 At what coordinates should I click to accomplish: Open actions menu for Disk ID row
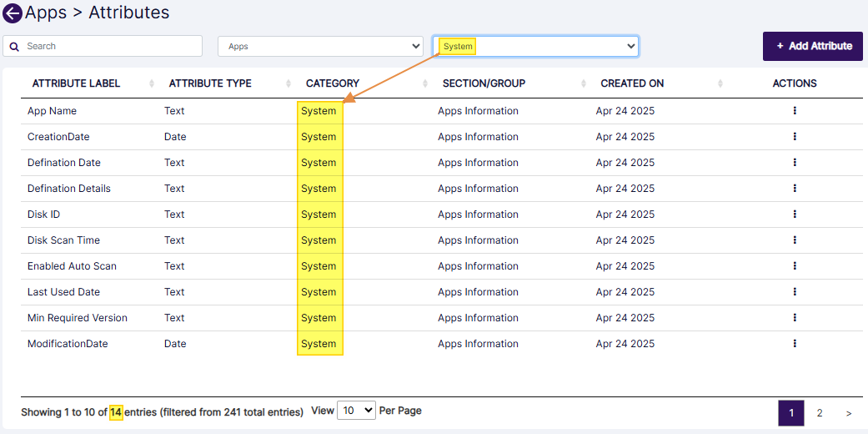click(795, 214)
